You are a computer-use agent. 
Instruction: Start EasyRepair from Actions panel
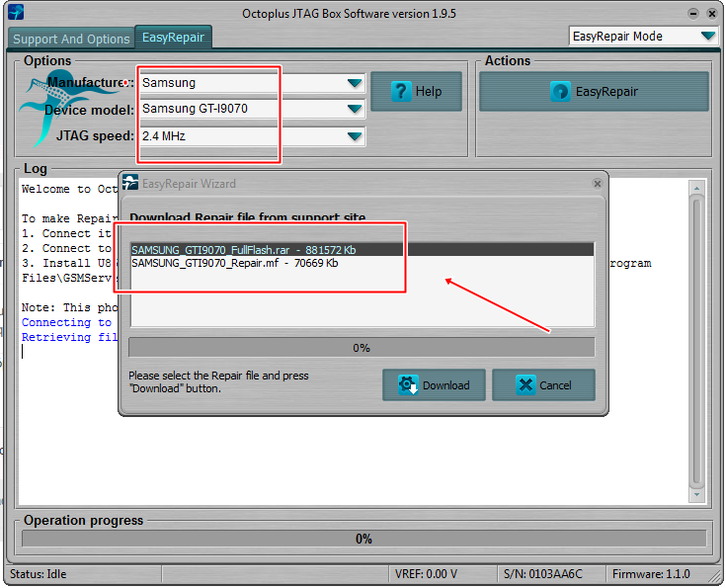point(594,91)
